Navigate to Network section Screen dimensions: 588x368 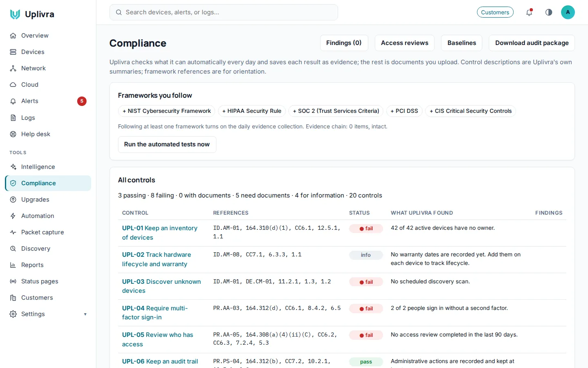click(x=48, y=68)
